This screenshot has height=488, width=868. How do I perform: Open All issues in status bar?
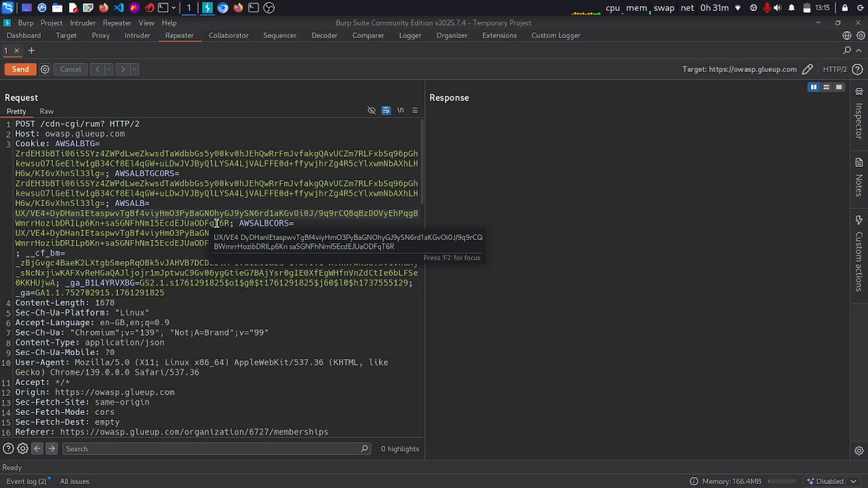pyautogui.click(x=75, y=481)
